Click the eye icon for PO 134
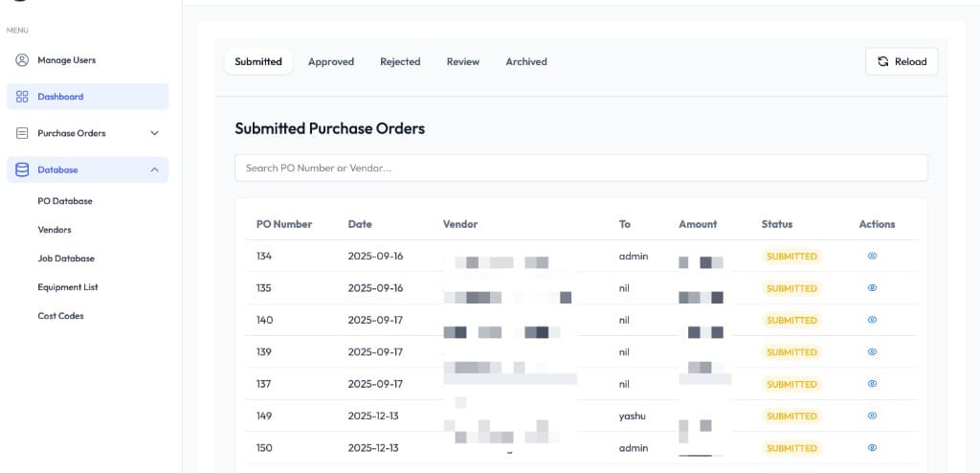The width and height of the screenshot is (980, 473). point(872,256)
